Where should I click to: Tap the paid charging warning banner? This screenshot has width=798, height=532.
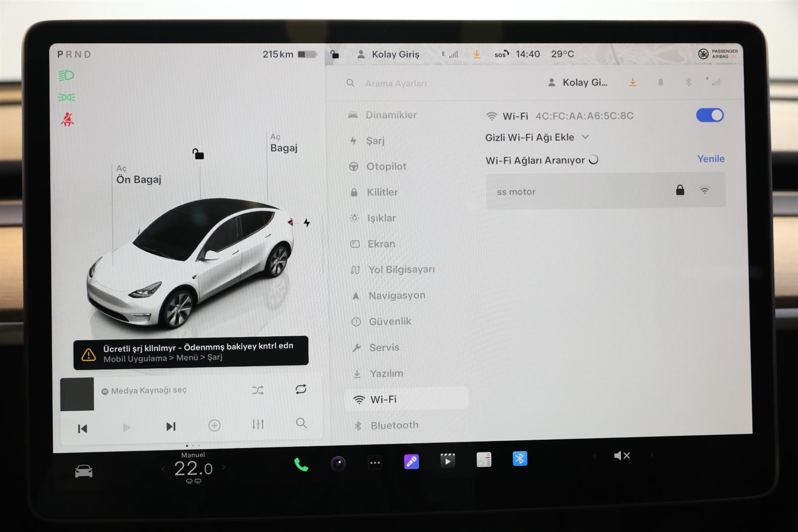[191, 353]
